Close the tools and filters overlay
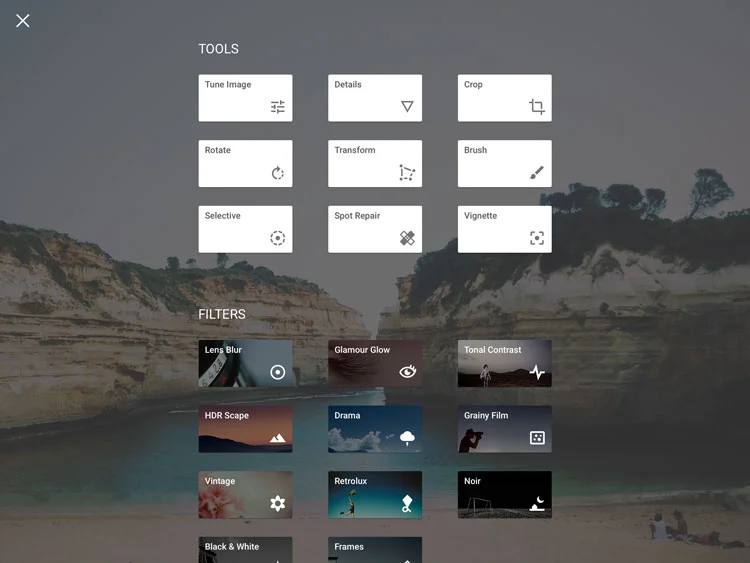 (x=22, y=21)
